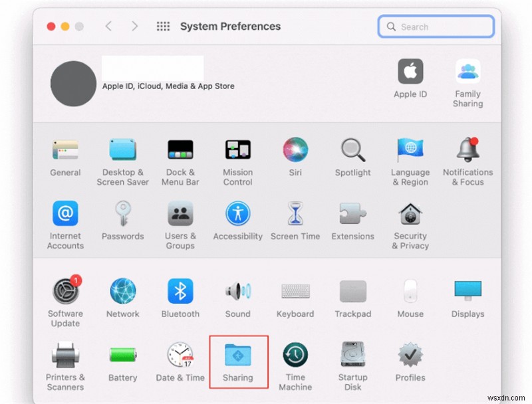Click Apple ID, iCloud, Media & App Store text
The width and height of the screenshot is (532, 404).
coord(168,86)
